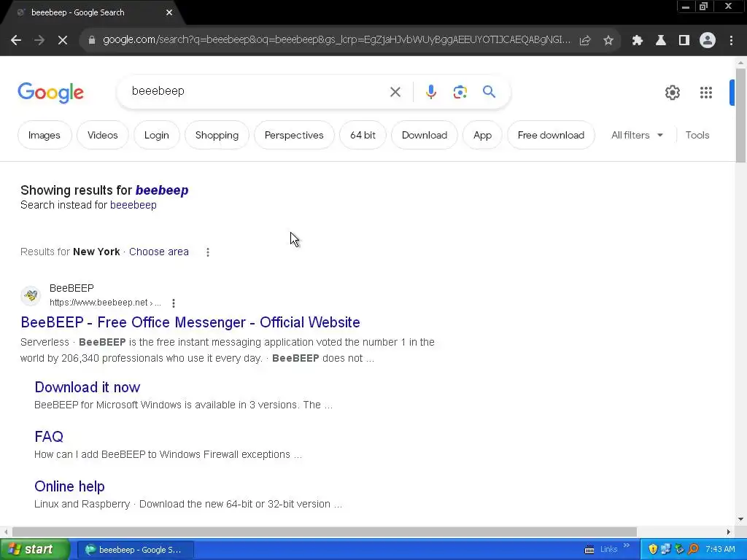Open the Chrome profile avatar
Viewport: 747px width, 560px height.
tap(708, 41)
